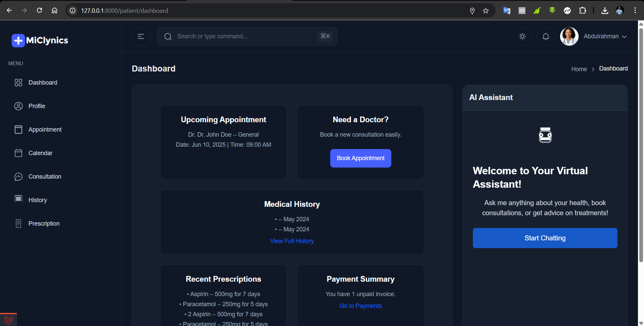644x326 pixels.
Task: Open the Prescription sidebar item
Action: (x=18, y=223)
